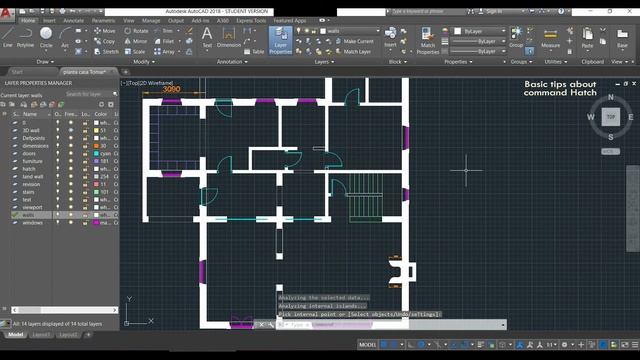Expand the Draw panel
The height and width of the screenshot is (360, 640).
[45, 62]
